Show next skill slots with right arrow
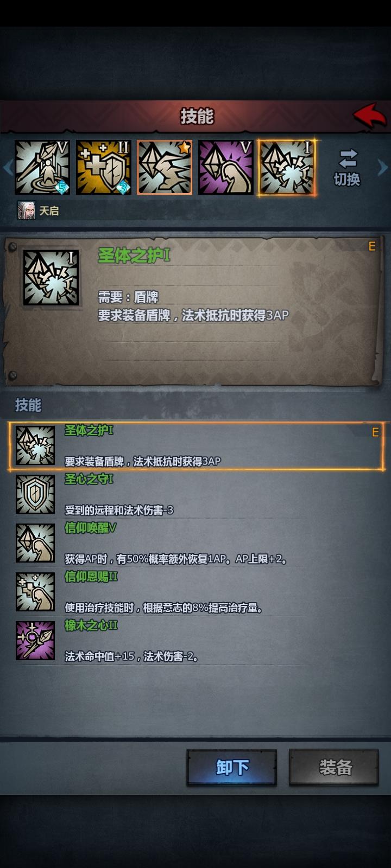Image resolution: width=391 pixels, height=868 pixels. click(383, 168)
